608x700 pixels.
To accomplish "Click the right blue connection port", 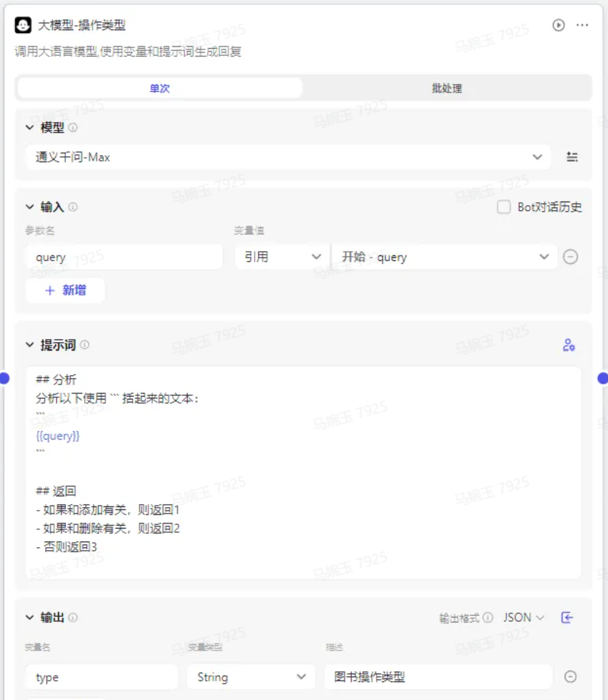I will pyautogui.click(x=603, y=378).
